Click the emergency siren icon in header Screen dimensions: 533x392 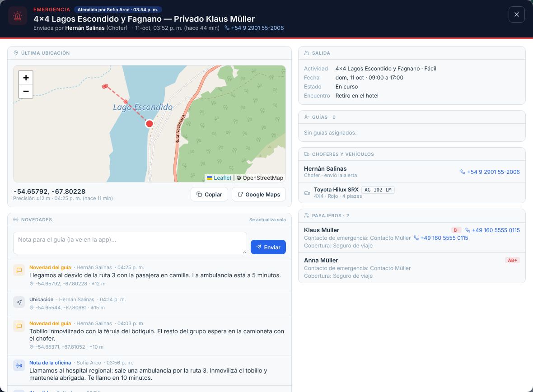click(x=18, y=16)
